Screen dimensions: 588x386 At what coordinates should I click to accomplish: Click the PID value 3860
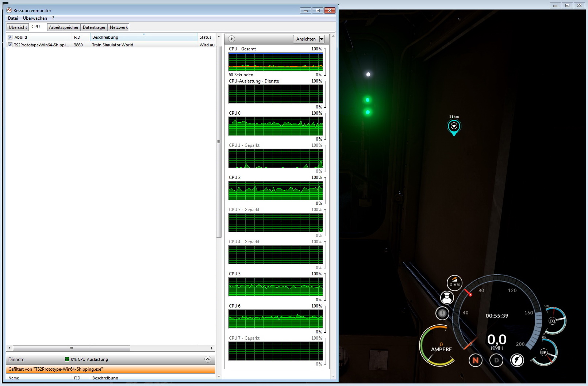pos(78,45)
